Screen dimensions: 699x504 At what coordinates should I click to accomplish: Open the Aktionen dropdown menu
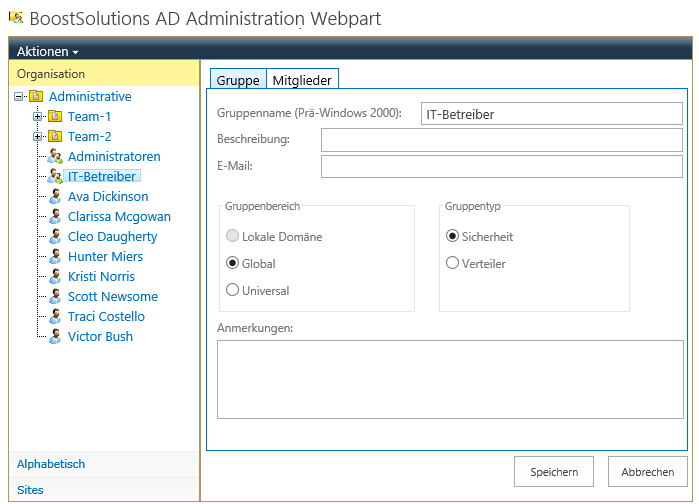[48, 52]
